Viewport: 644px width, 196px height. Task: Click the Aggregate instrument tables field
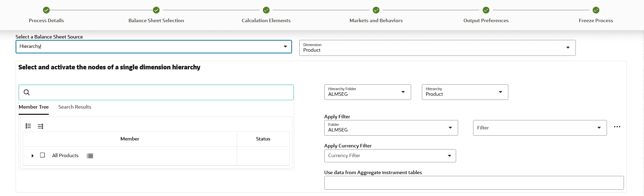[x=474, y=183]
